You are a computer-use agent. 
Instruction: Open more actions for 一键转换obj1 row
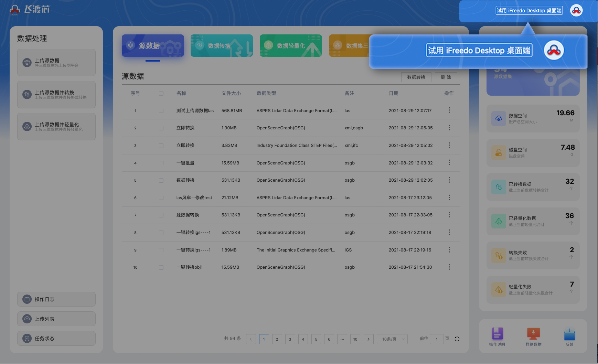pos(449,267)
